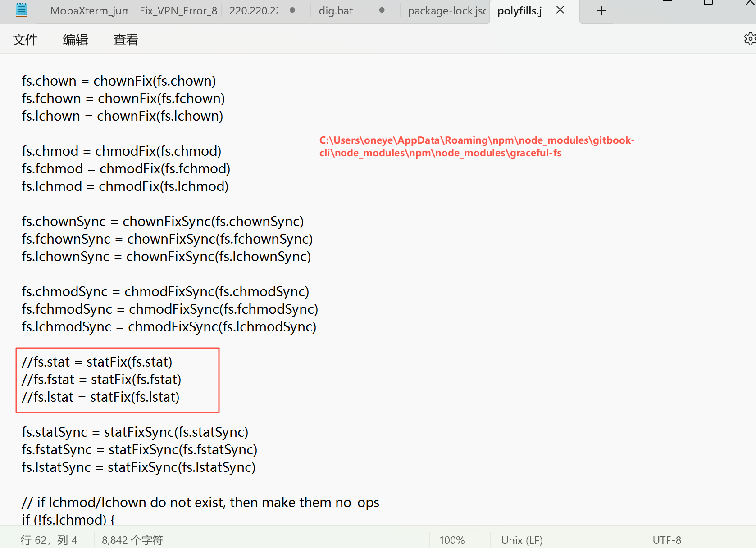Open the 查看 (View) menu
This screenshot has width=756, height=548.
126,40
